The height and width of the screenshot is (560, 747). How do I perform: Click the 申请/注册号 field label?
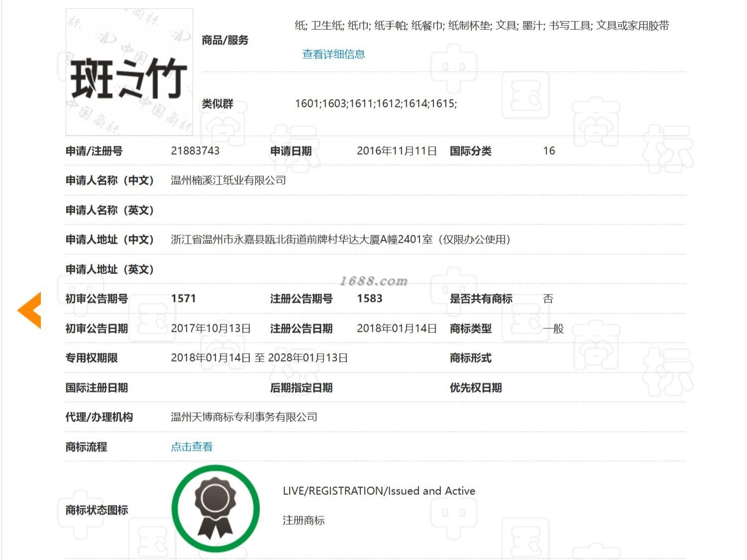94,151
